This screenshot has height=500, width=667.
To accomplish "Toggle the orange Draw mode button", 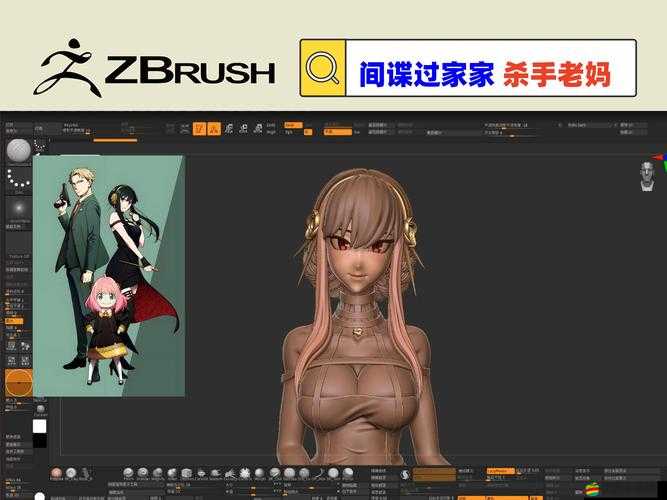I will tap(214, 129).
